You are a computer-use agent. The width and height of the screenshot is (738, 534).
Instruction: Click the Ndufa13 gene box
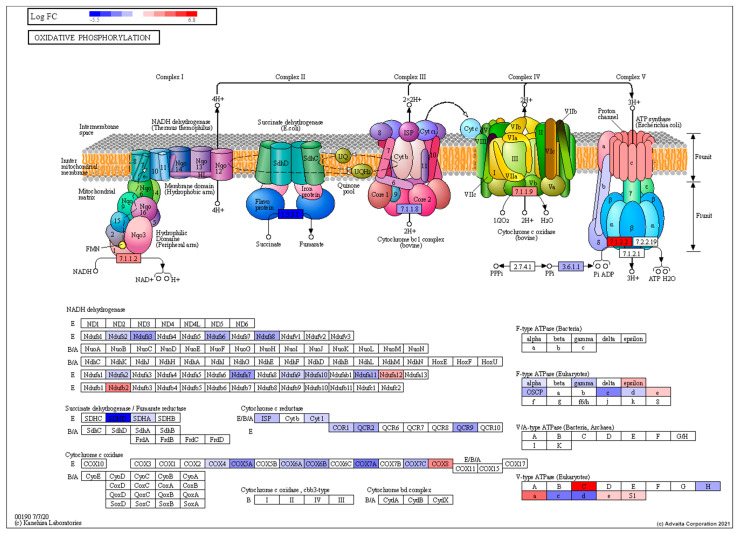[x=416, y=375]
